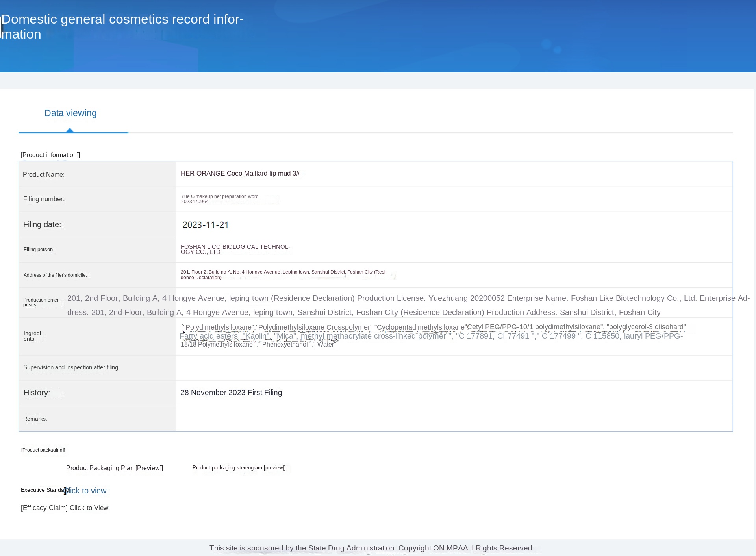Viewport: 756px width, 556px height.
Task: Preview the Product Packaging Plan
Action: [115, 468]
